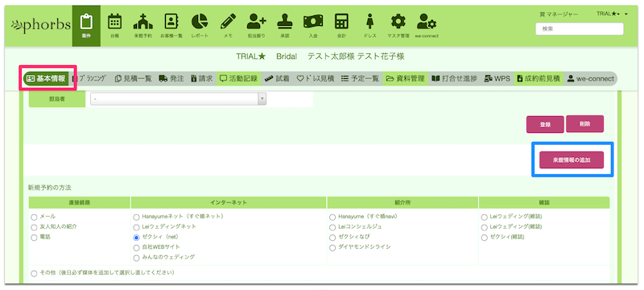644x290 pixels.
Task: Click the 新規予約の方法 heading
Action: tap(50, 188)
